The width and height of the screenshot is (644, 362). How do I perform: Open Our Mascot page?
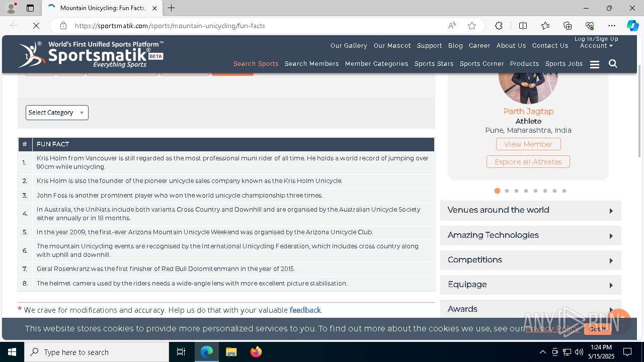tap(392, 45)
